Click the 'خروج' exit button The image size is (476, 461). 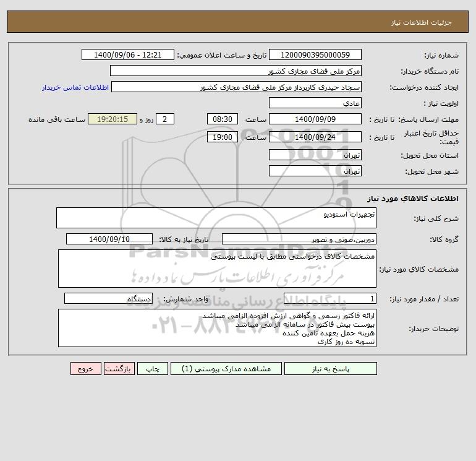coord(85,369)
